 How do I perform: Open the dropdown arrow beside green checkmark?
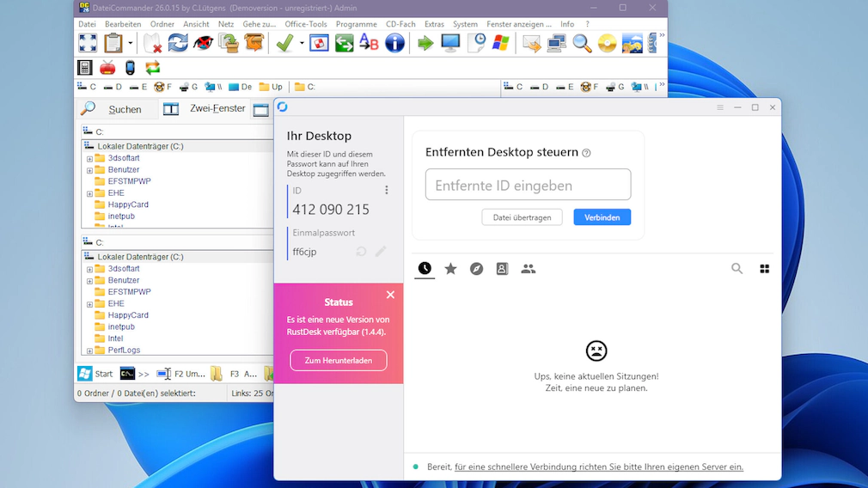(x=302, y=43)
